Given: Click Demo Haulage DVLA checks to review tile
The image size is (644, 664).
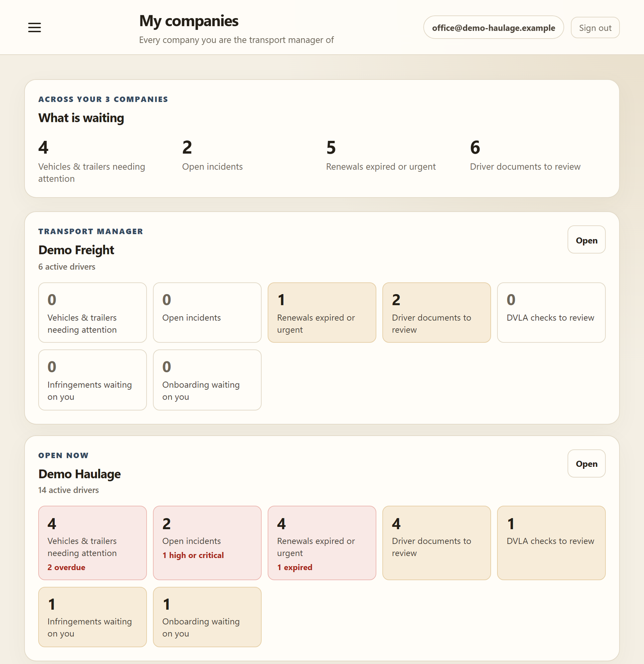Looking at the screenshot, I should coord(551,543).
